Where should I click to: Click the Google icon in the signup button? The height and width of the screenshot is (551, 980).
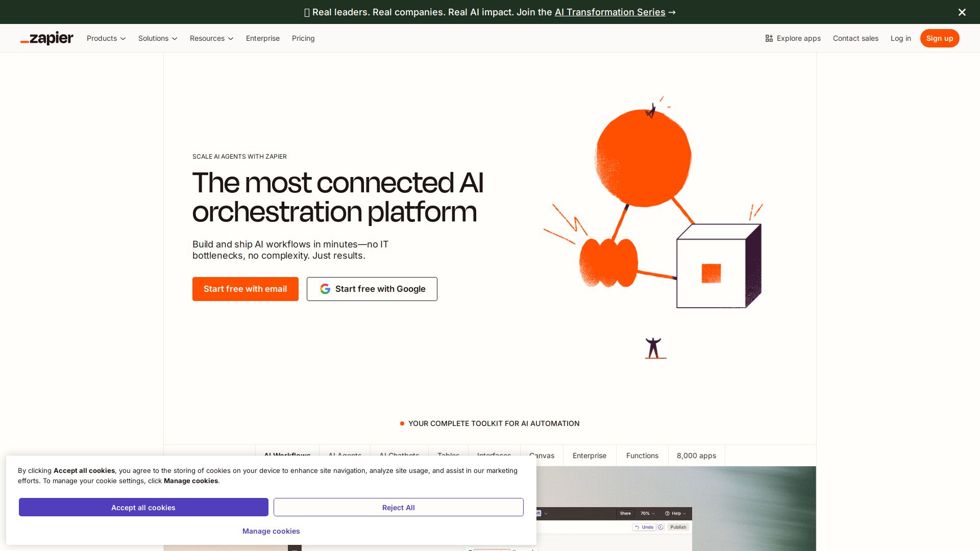tap(325, 289)
